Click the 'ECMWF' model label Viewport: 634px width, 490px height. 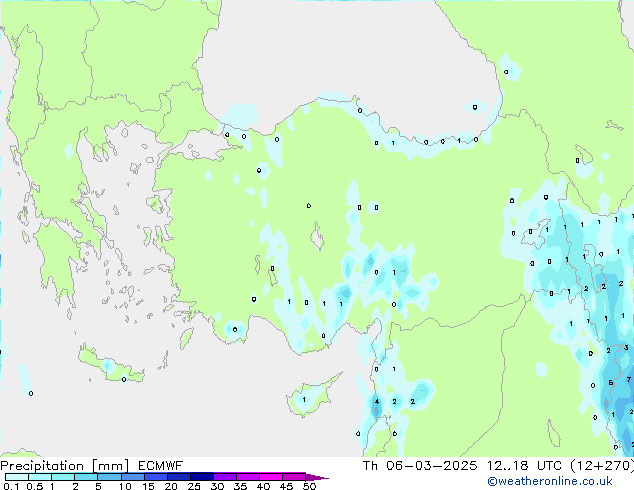point(161,466)
